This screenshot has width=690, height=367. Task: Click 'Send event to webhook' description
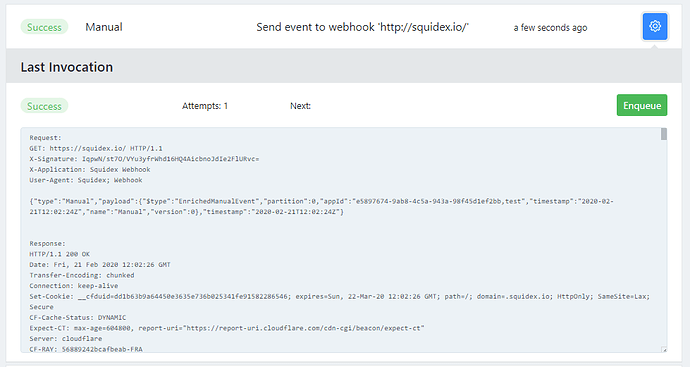pos(363,27)
